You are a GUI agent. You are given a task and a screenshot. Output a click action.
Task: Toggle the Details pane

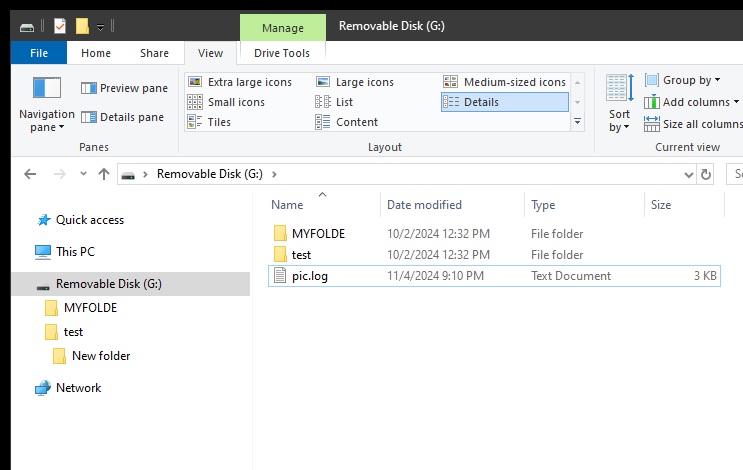122,117
